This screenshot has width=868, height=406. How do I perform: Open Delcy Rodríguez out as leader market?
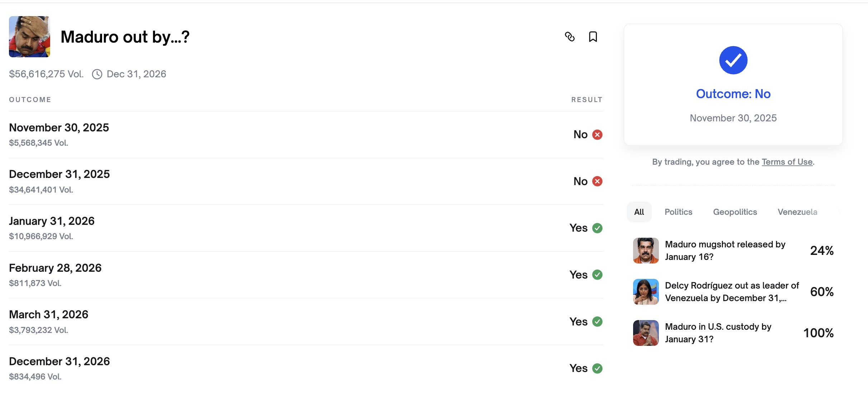[x=732, y=292]
